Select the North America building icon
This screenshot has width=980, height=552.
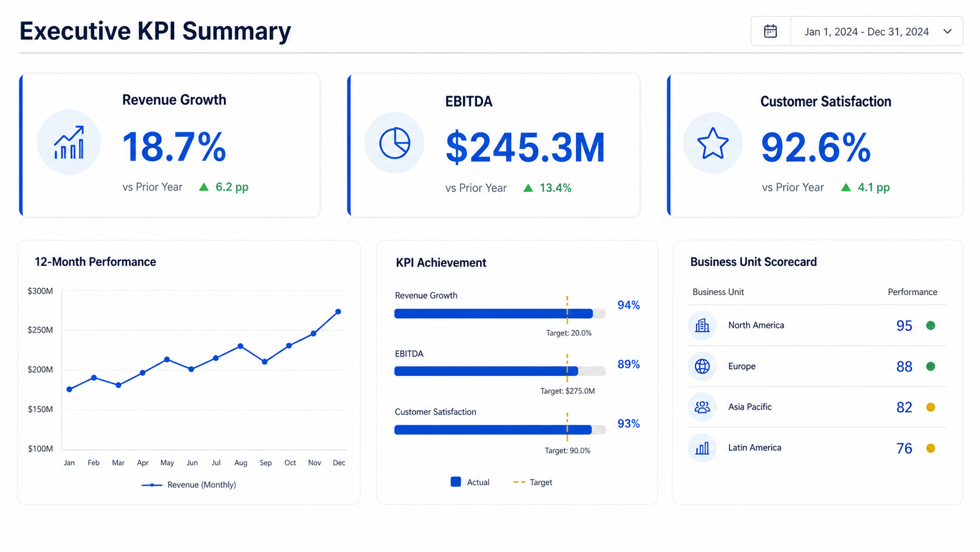pos(702,325)
